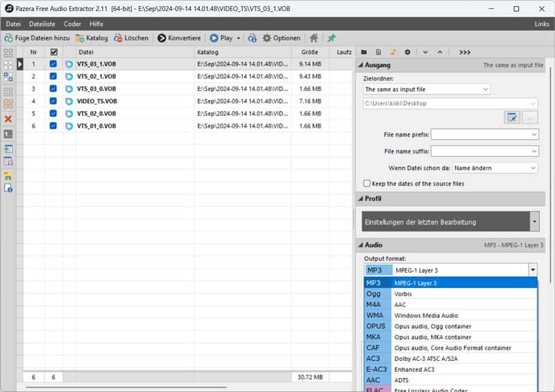Uncheck the checkbox for VTS_02_1.VOB
This screenshot has height=392, width=555.
click(x=53, y=76)
